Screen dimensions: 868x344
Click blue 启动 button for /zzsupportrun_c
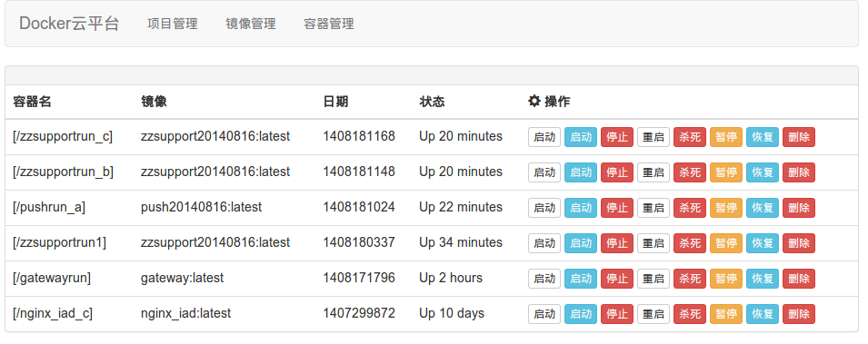[x=581, y=137]
